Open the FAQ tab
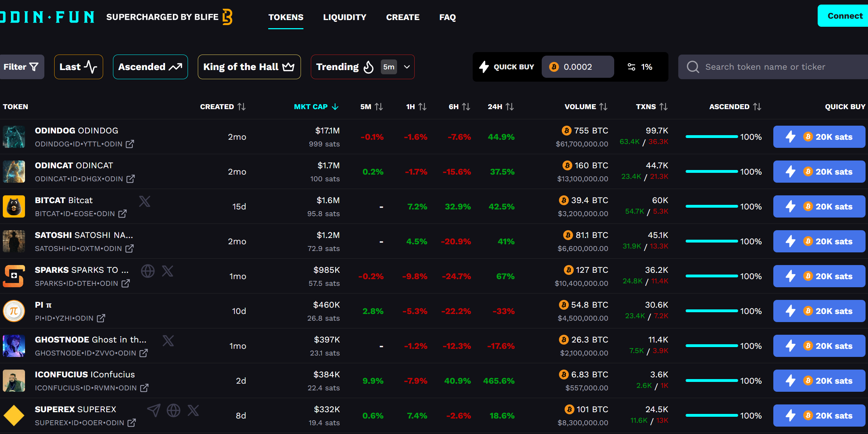The image size is (868, 434). click(x=447, y=17)
